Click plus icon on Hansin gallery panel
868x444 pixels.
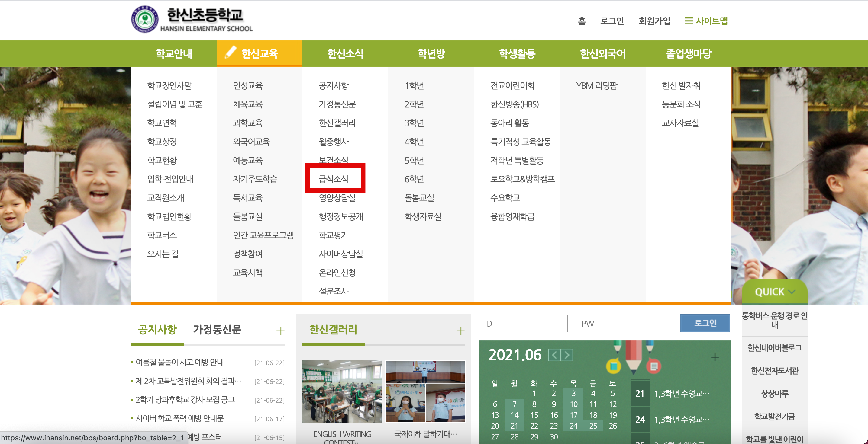460,331
